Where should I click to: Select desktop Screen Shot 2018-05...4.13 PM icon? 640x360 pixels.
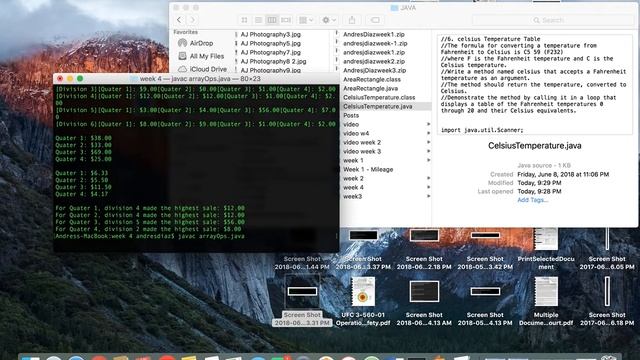pyautogui.click(x=485, y=291)
